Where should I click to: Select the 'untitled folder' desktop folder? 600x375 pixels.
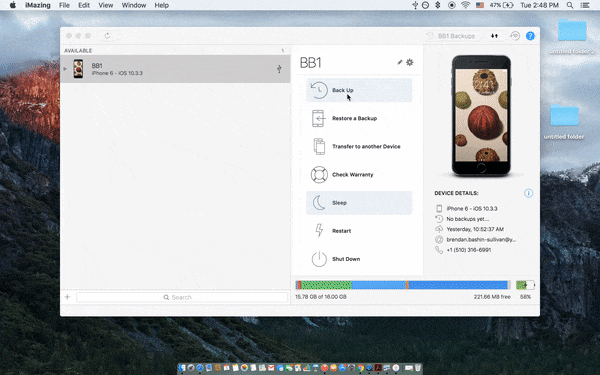tap(564, 122)
